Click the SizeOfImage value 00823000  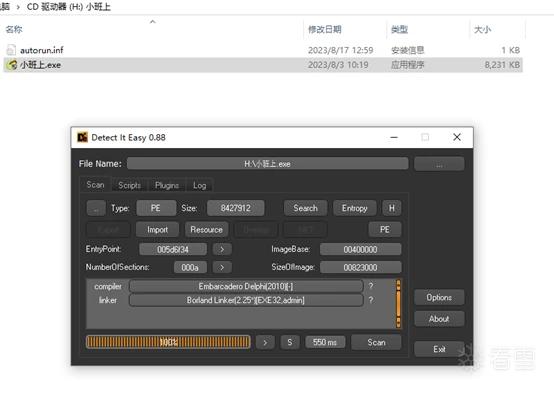pos(360,268)
